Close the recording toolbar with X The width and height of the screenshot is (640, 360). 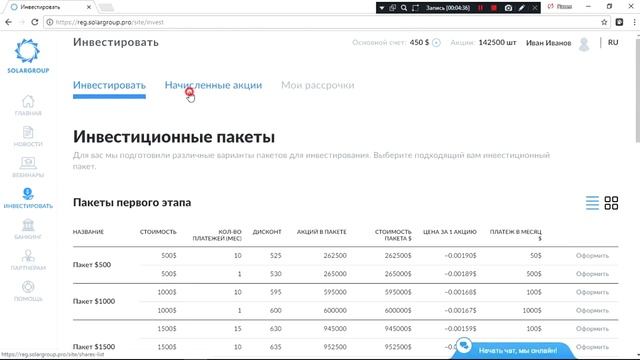pyautogui.click(x=534, y=8)
